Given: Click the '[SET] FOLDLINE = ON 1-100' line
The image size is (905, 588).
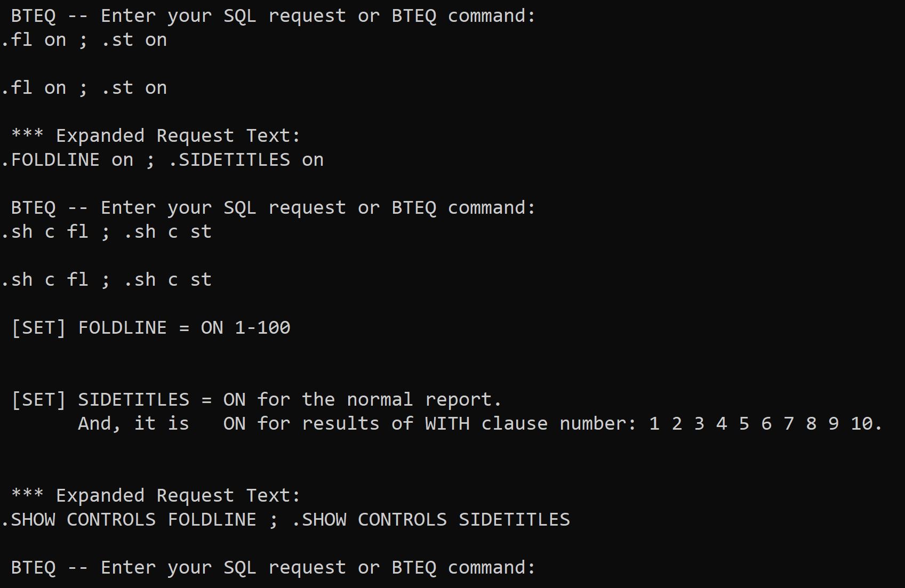Looking at the screenshot, I should click(151, 328).
